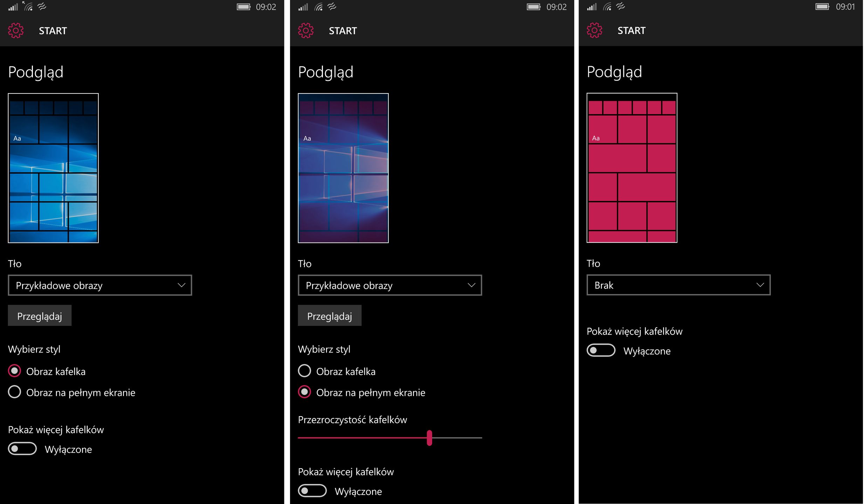Screen dimensions: 864x504
Task: Tap the battery icon in the left screen
Action: 243,7
